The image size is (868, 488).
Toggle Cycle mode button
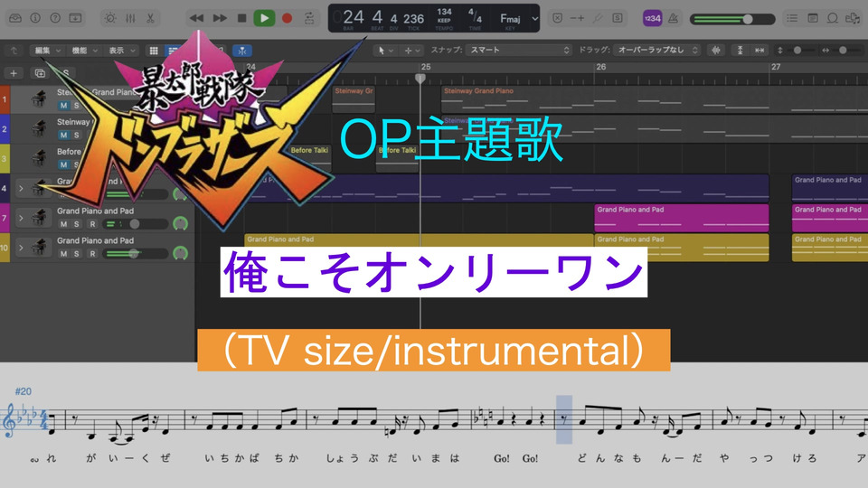click(309, 18)
